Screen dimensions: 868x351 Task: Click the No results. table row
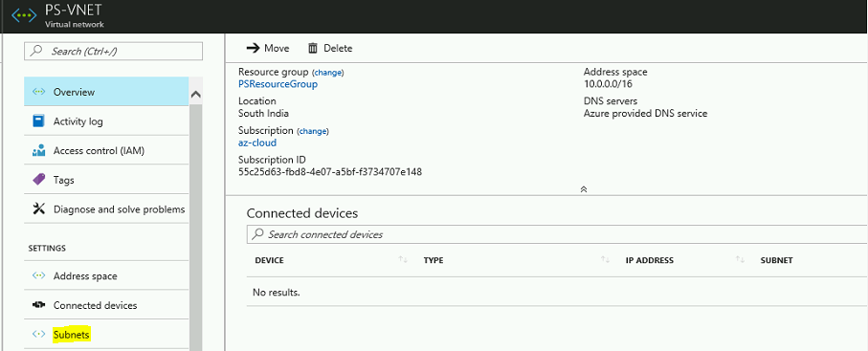[x=557, y=292]
